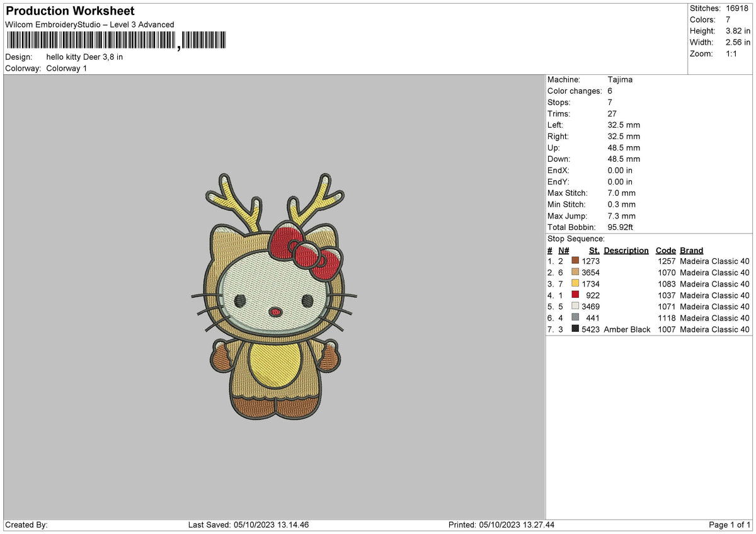The width and height of the screenshot is (756, 534).
Task: Click 'Madeira Classic 40' in stop row 1
Action: coord(715,261)
